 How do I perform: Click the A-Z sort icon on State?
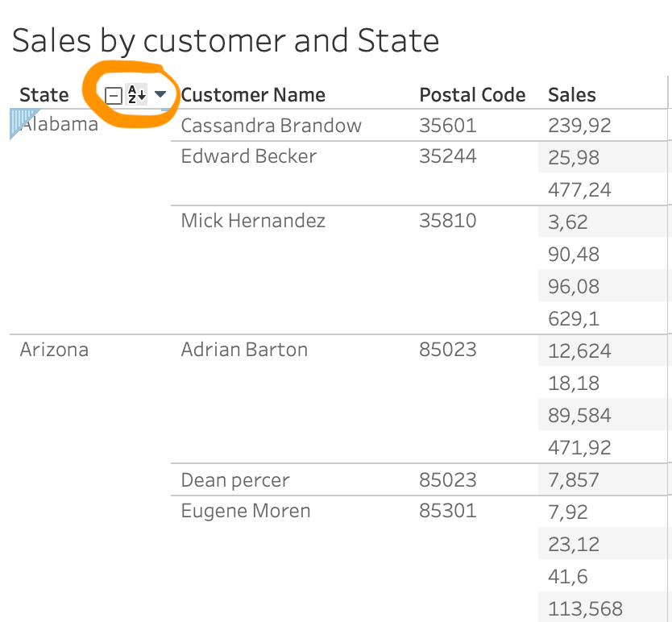pos(137,96)
